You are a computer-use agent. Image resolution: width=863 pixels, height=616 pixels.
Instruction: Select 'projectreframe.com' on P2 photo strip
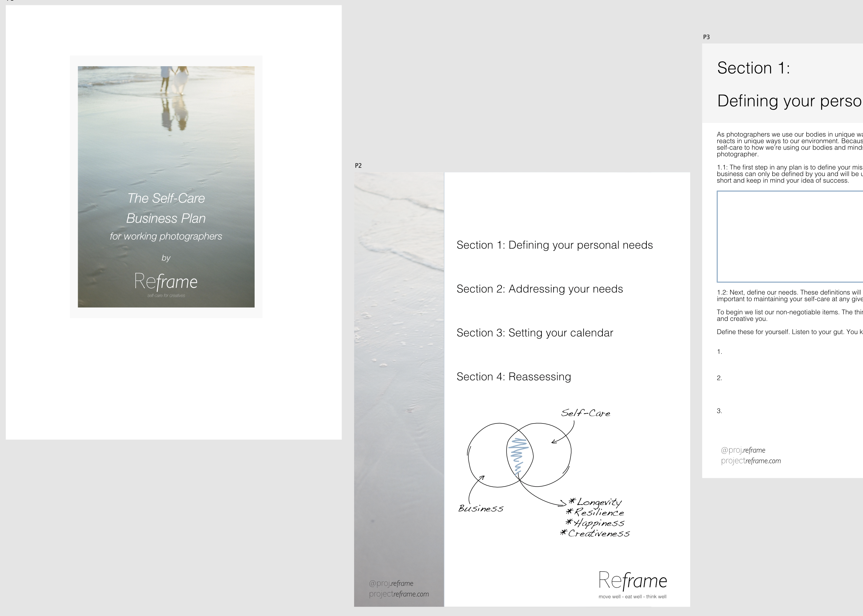point(399,594)
